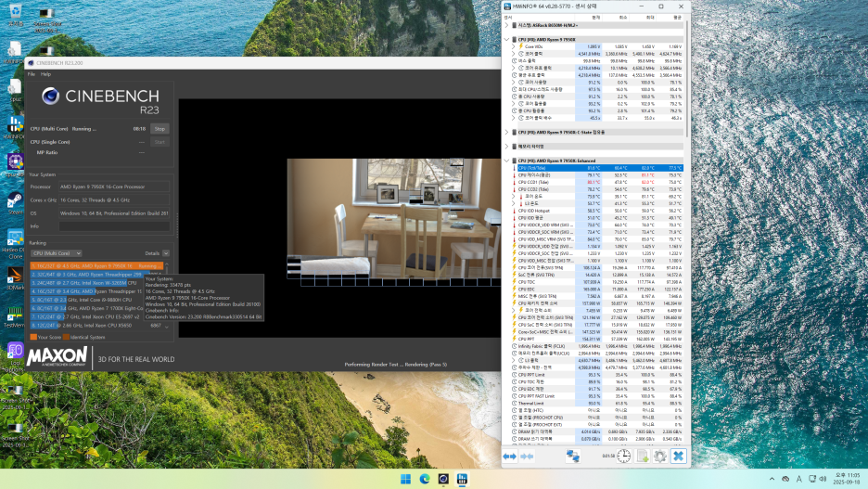
Task: Toggle the ranking Details arrow button
Action: point(165,253)
